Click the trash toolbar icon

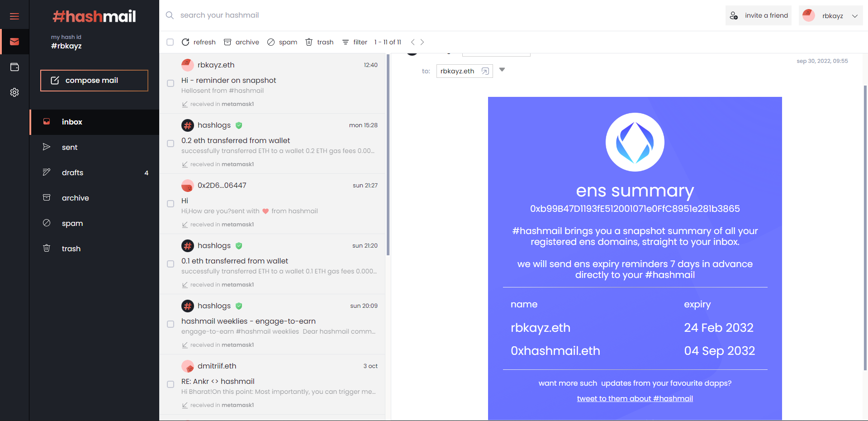(x=309, y=42)
